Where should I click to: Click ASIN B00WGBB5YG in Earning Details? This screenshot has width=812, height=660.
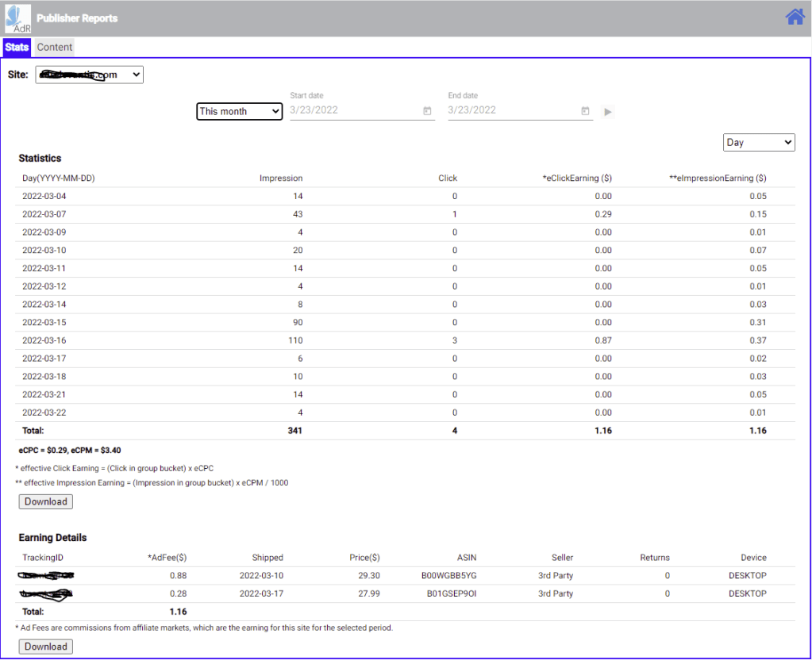coord(449,575)
